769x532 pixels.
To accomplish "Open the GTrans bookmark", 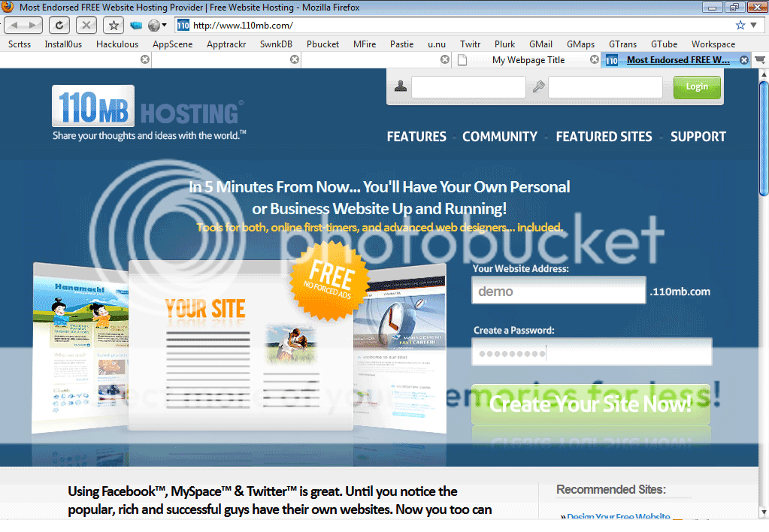I will [623, 44].
